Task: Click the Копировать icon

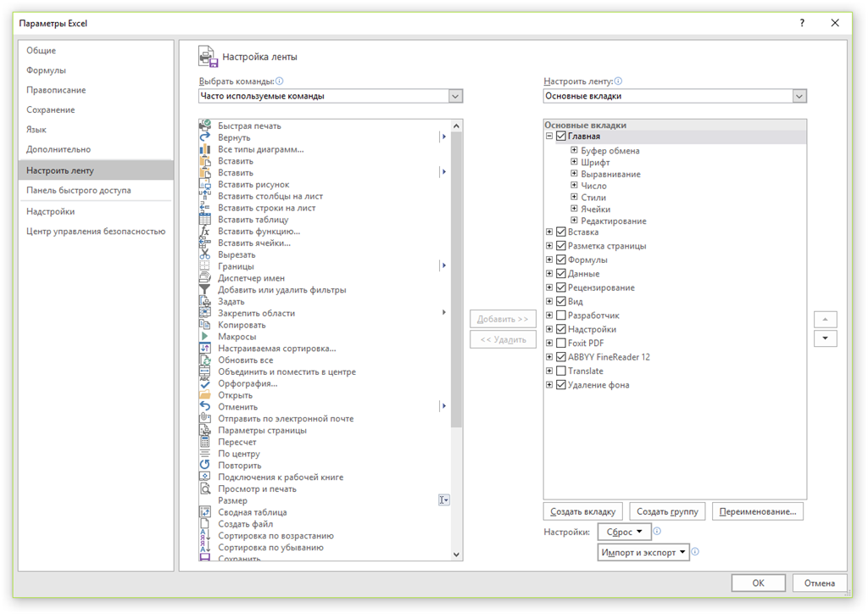Action: click(205, 325)
